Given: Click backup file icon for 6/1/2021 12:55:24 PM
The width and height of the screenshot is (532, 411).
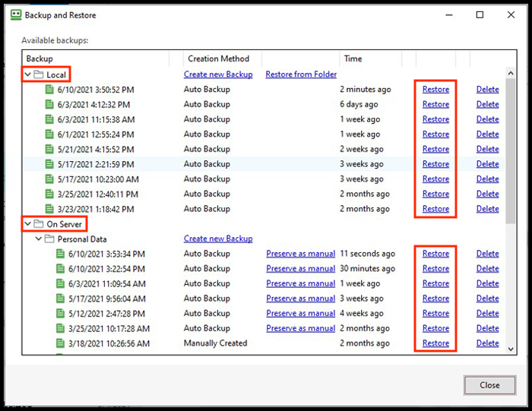Looking at the screenshot, I should click(x=49, y=134).
